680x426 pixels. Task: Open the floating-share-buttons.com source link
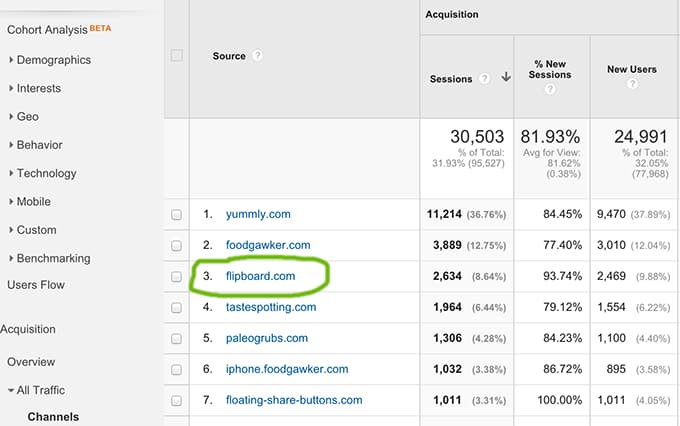tap(294, 400)
